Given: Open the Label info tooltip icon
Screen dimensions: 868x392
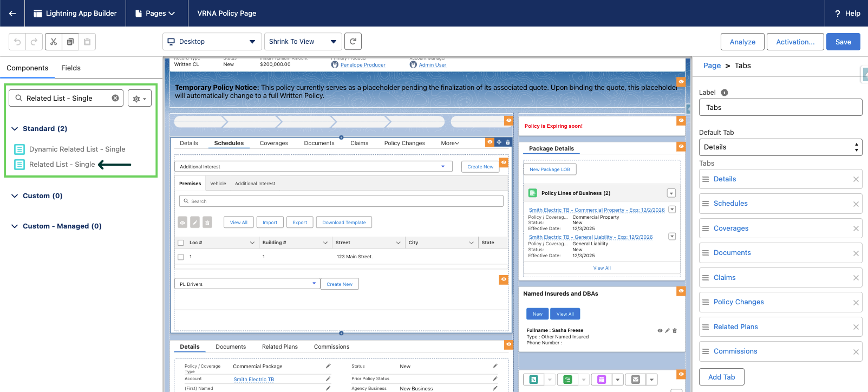Looking at the screenshot, I should pyautogui.click(x=725, y=93).
